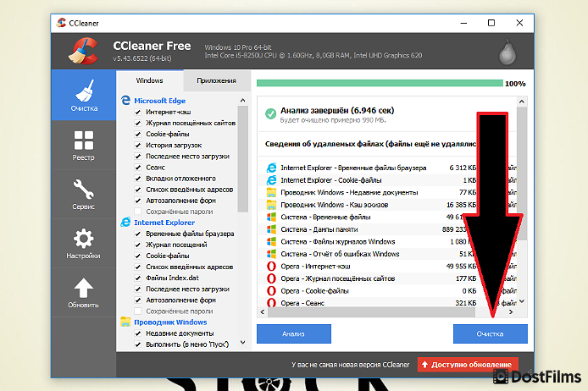Click cleaner list scroll up arrow
Screen dimensions: 588x391
[242, 101]
